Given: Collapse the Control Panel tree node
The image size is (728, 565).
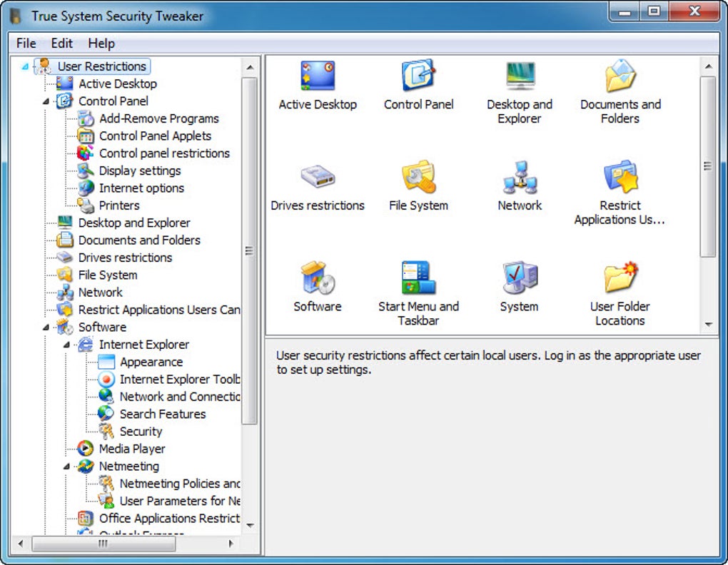Looking at the screenshot, I should click(x=46, y=101).
